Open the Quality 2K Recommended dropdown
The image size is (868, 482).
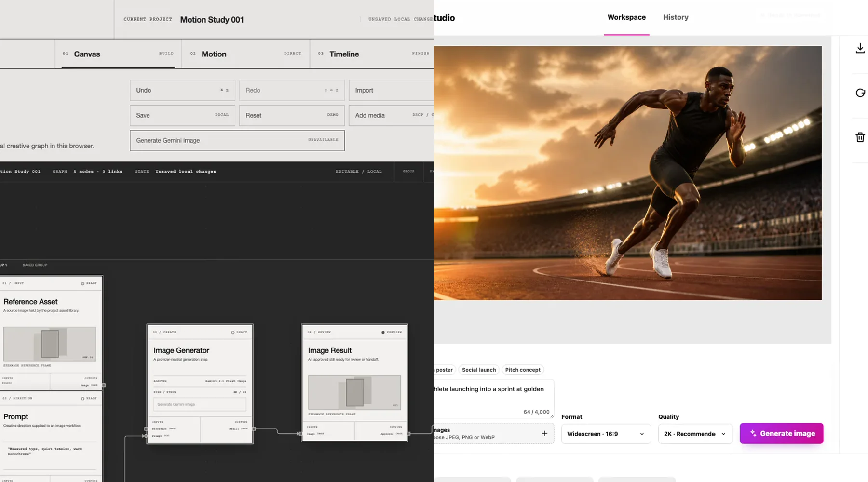(x=695, y=434)
